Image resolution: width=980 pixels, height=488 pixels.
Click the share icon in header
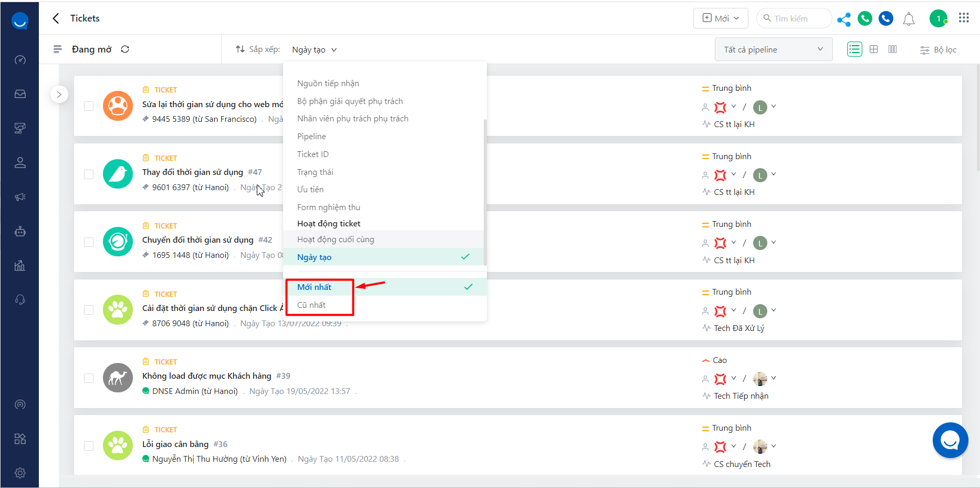point(843,19)
